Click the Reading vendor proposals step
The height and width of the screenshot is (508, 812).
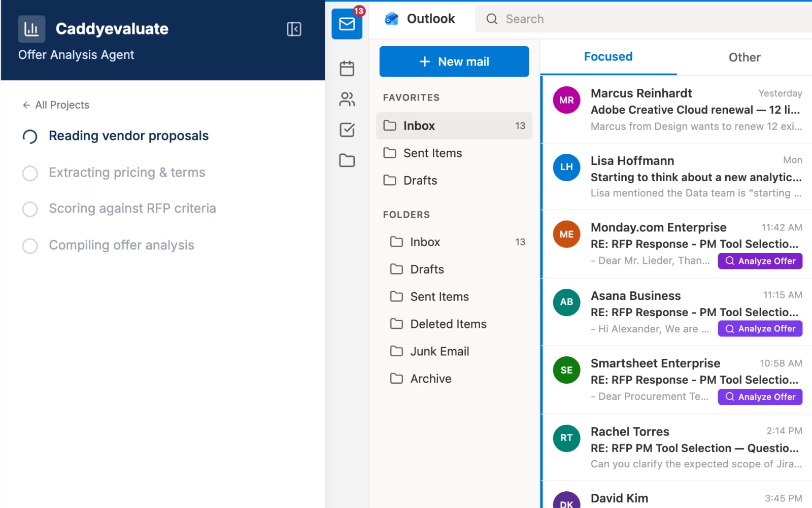(x=128, y=136)
